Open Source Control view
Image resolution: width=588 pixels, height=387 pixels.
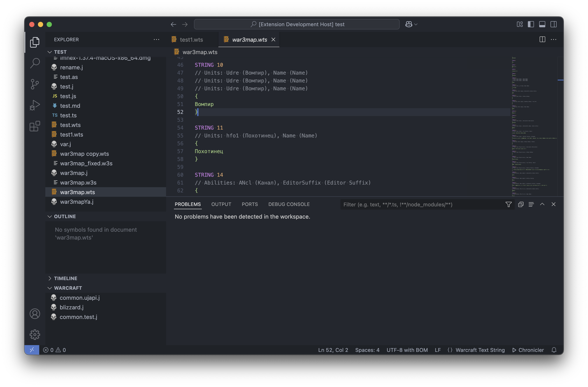35,84
